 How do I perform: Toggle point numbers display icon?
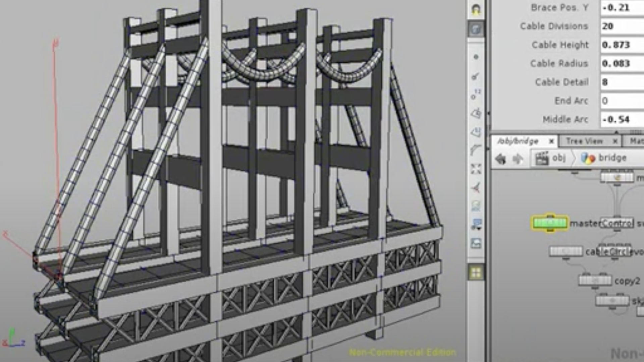coord(476,95)
